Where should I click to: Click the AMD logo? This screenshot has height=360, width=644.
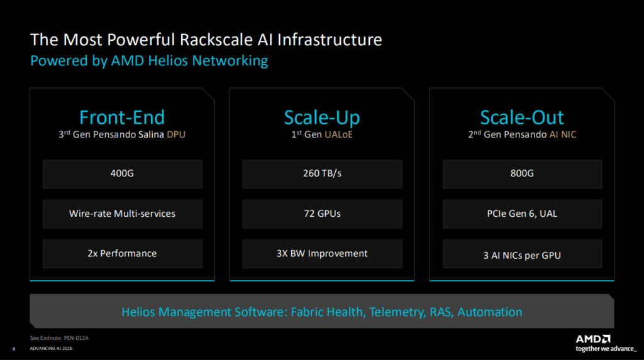click(x=593, y=339)
